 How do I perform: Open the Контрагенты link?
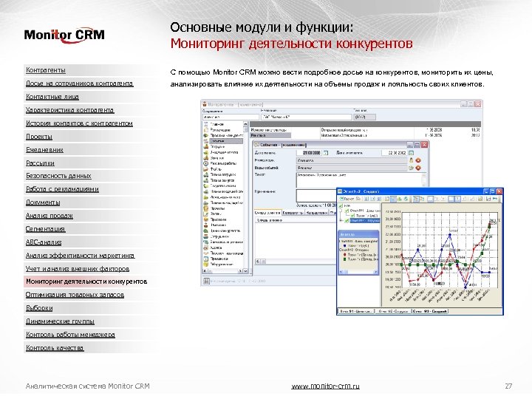(x=46, y=70)
